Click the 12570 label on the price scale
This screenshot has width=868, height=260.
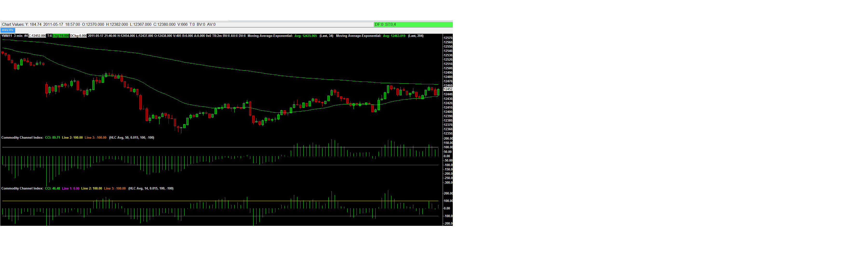(x=448, y=38)
